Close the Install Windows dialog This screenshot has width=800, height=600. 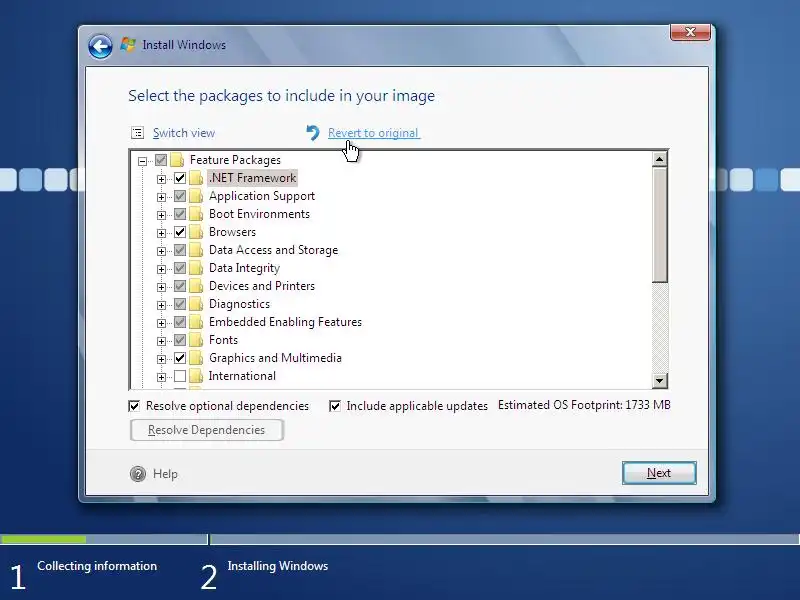[x=690, y=32]
